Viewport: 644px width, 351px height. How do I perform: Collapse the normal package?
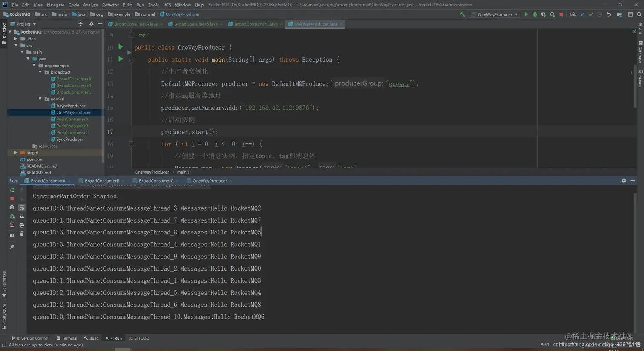tap(40, 99)
